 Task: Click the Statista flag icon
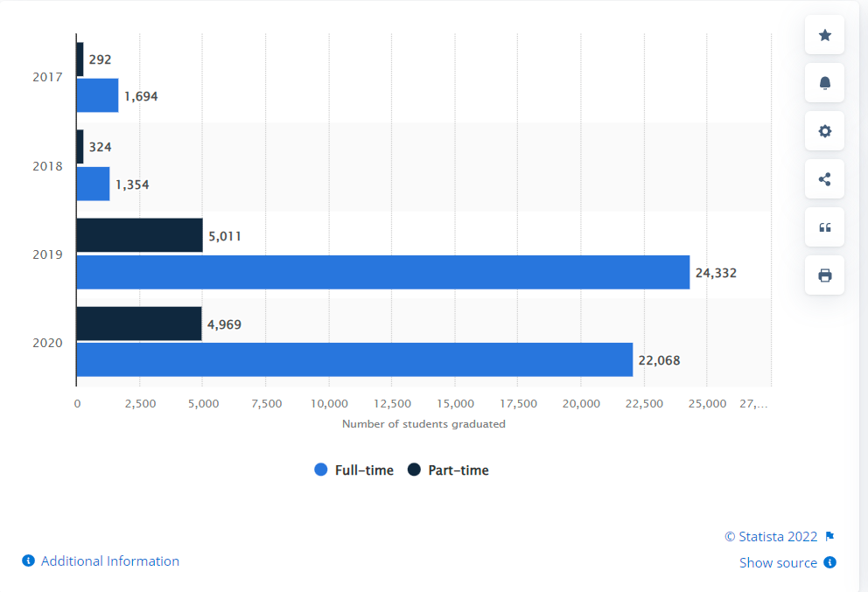point(829,537)
